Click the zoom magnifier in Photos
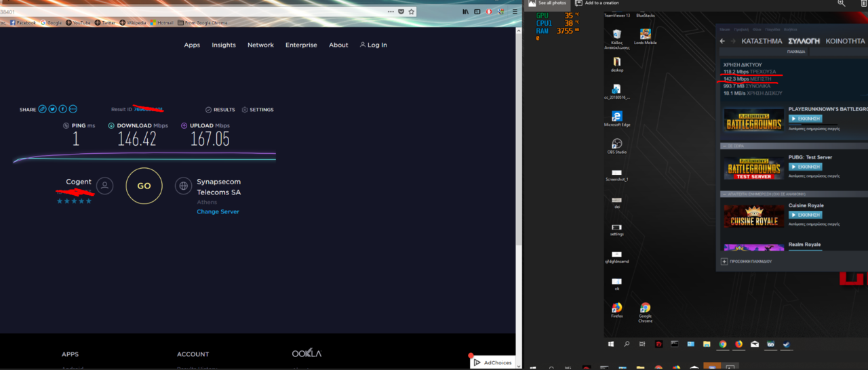This screenshot has width=868, height=370. (x=842, y=3)
